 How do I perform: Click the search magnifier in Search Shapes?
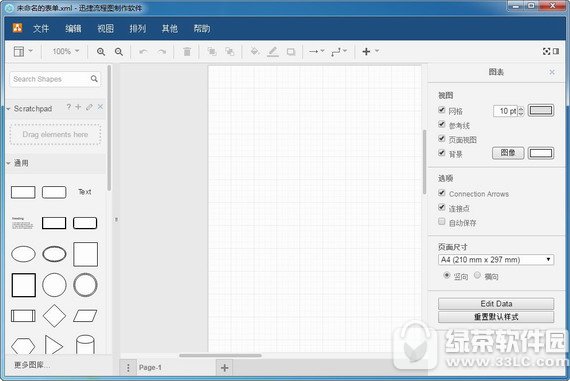[x=94, y=79]
